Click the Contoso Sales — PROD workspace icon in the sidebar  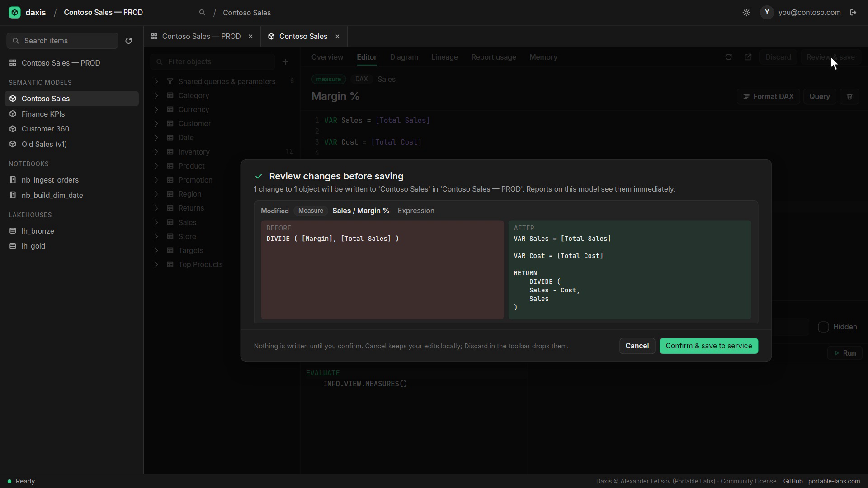click(13, 63)
